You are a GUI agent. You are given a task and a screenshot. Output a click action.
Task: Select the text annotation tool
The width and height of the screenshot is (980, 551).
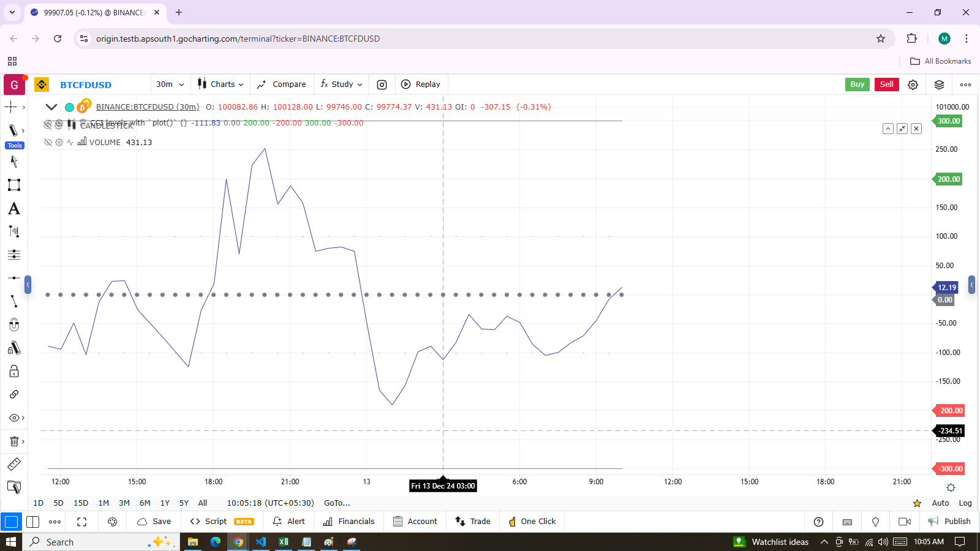13,209
